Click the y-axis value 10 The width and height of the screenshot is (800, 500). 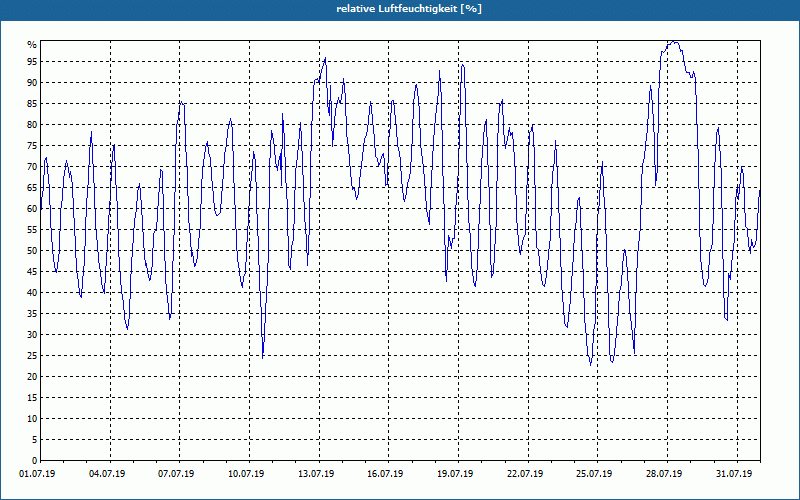tap(32, 419)
